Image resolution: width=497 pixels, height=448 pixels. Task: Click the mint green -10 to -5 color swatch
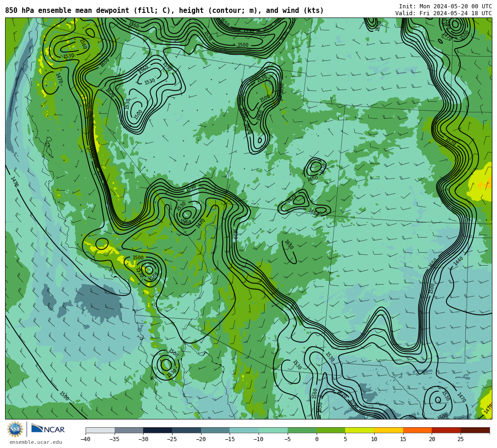point(273,430)
